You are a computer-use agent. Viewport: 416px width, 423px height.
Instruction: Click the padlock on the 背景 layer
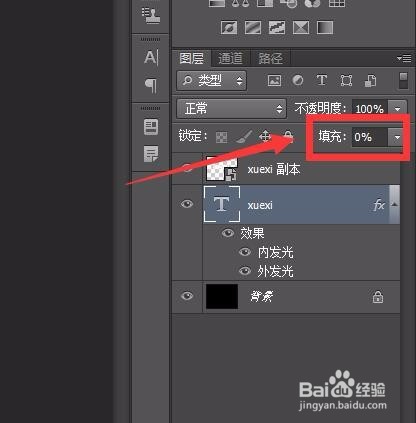tap(378, 297)
